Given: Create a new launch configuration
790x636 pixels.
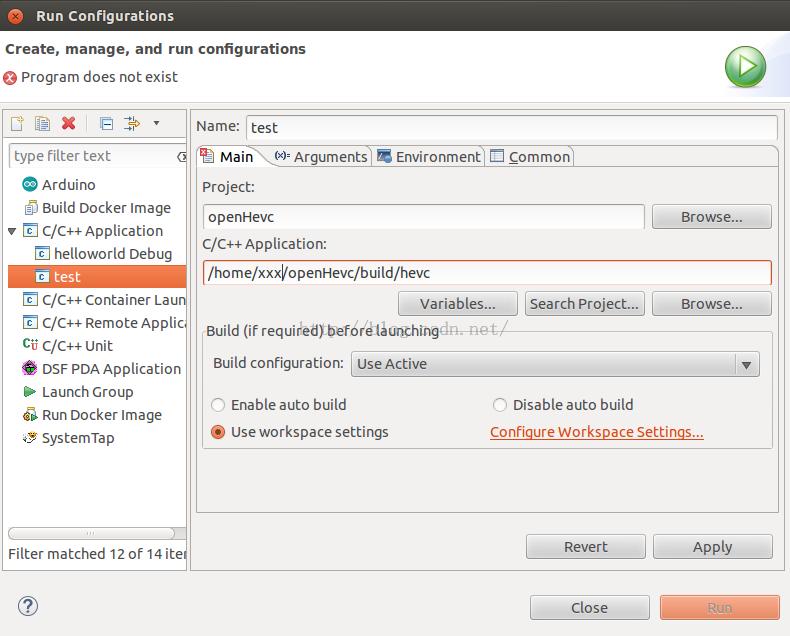Looking at the screenshot, I should 17,123.
